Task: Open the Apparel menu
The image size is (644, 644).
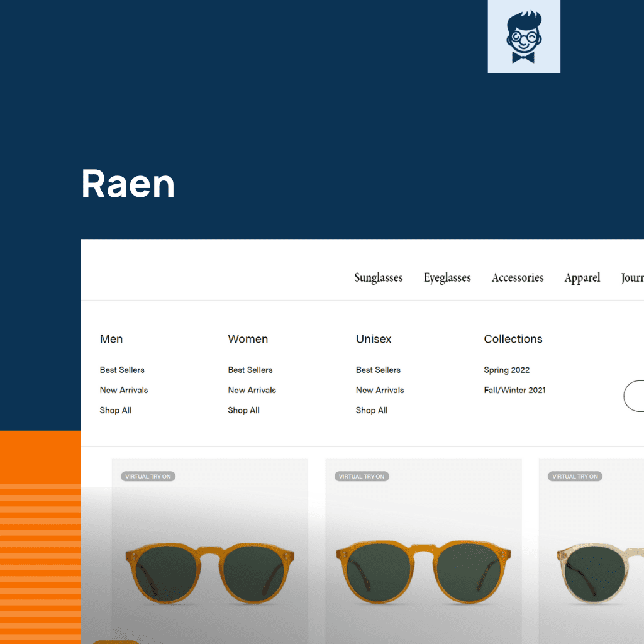Action: pos(582,277)
